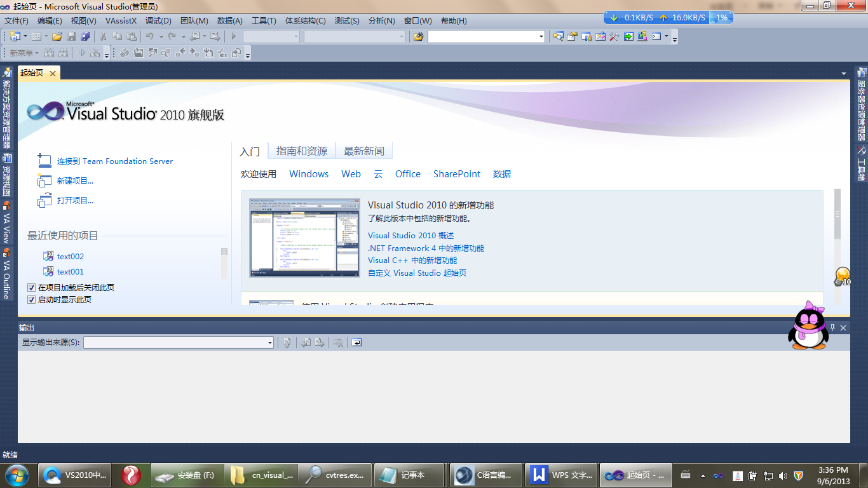Viewport: 868px width, 488px height.
Task: Expand the document tab list dropdown arrow
Action: pyautogui.click(x=843, y=74)
